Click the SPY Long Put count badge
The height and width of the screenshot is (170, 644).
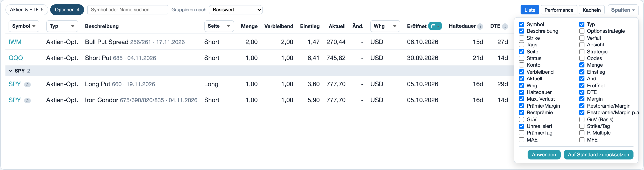[x=27, y=85]
